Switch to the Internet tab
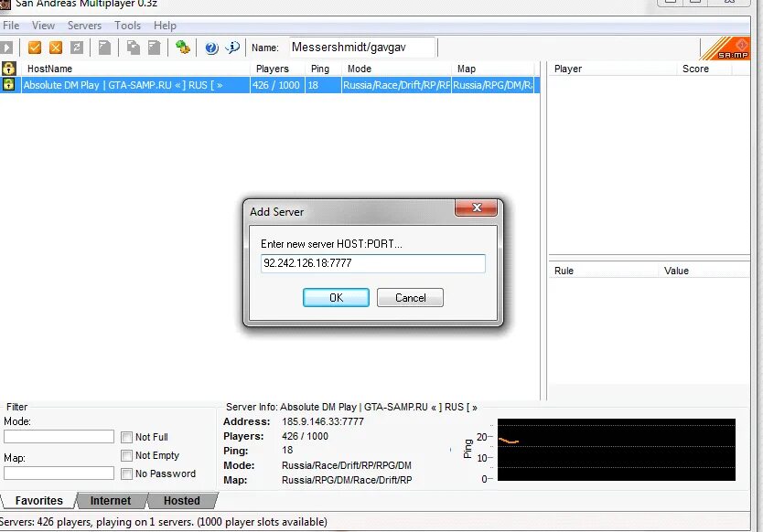Image resolution: width=763 pixels, height=532 pixels. (x=111, y=501)
